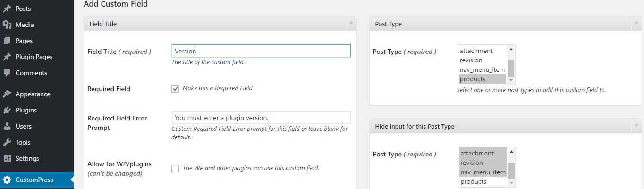Viewport: 644px width, 189px height.
Task: Select products in Hide input list
Action: (483, 181)
